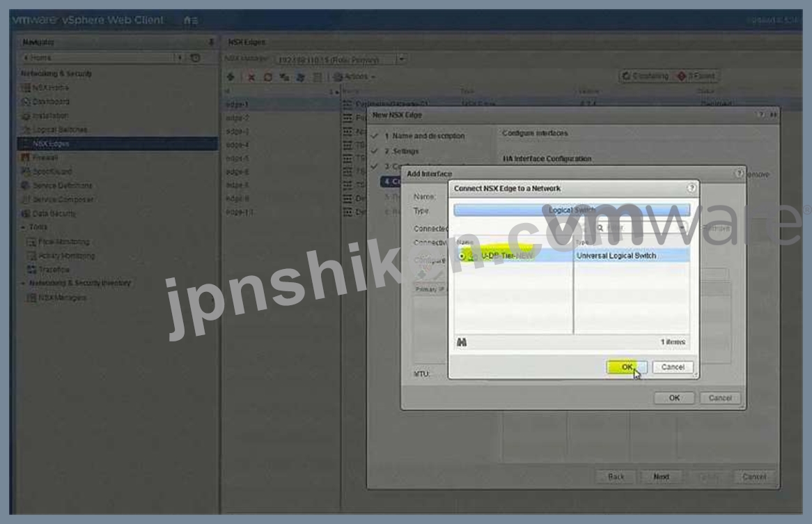
Task: Click the Installing status indicator
Action: [x=646, y=76]
